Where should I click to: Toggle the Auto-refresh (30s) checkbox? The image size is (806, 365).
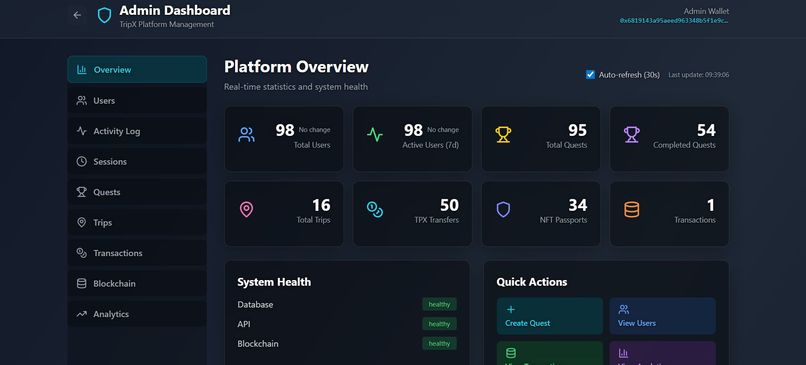click(590, 75)
